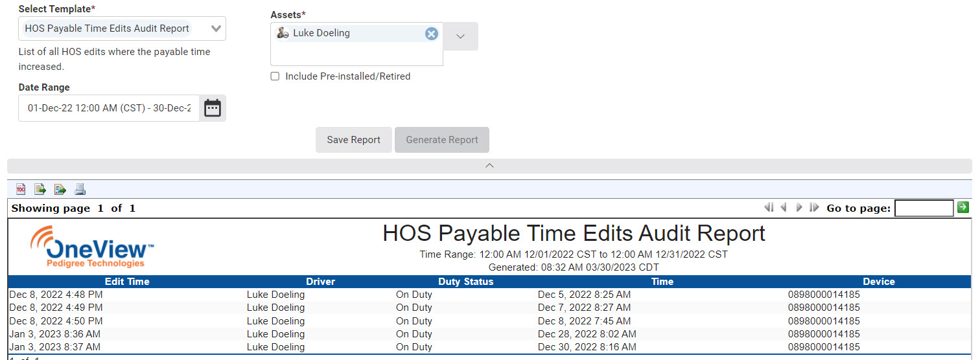
Task: Click the Generate Report button
Action: pos(442,140)
